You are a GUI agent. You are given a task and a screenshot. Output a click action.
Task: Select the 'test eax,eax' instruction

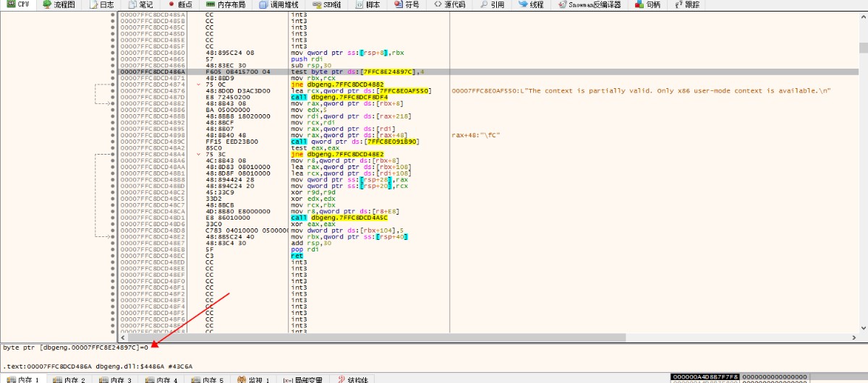point(309,148)
